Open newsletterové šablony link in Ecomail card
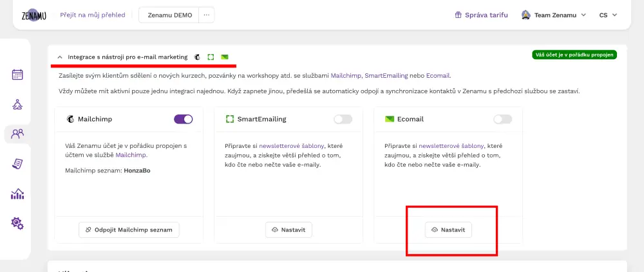Viewport: 644px width, 272px height. click(451, 145)
